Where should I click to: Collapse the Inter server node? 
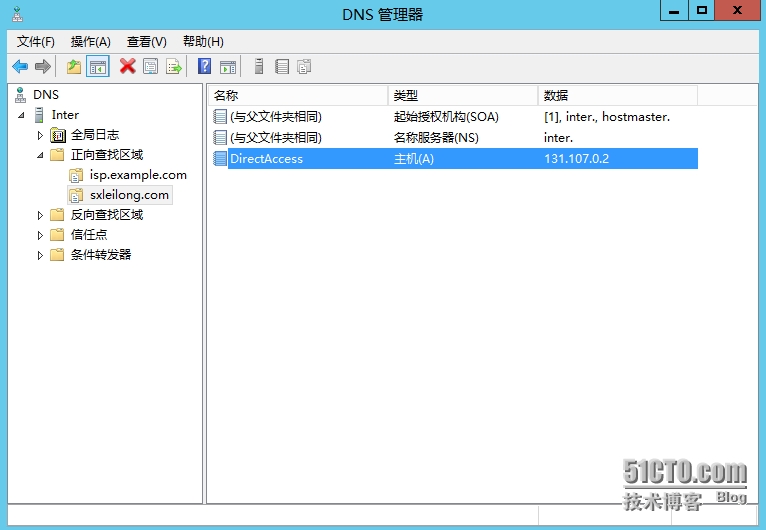click(x=21, y=115)
